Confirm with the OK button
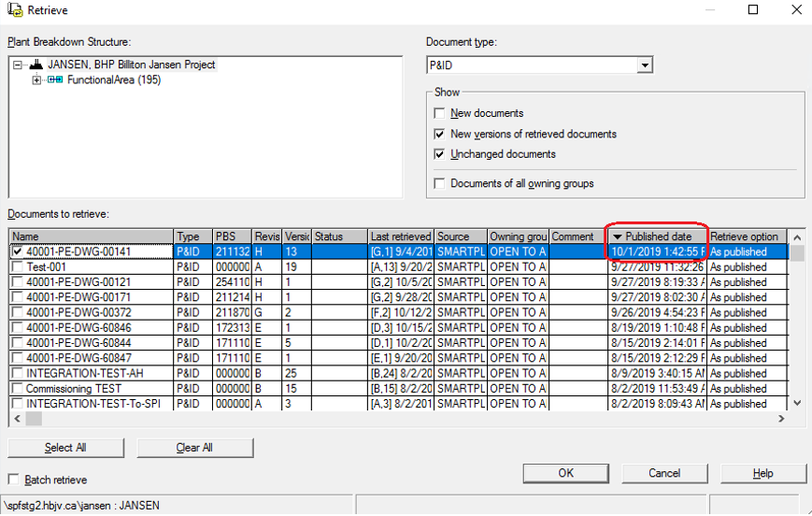Screen dimensions: 812x516 click(x=565, y=473)
